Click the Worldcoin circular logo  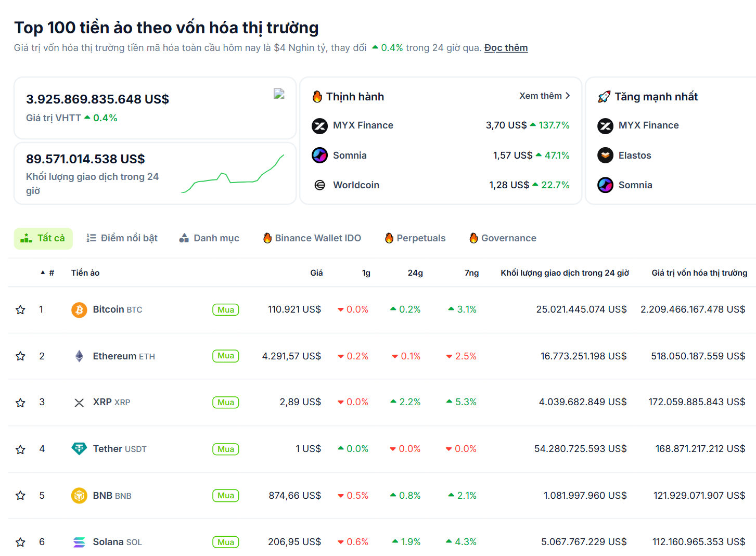319,185
